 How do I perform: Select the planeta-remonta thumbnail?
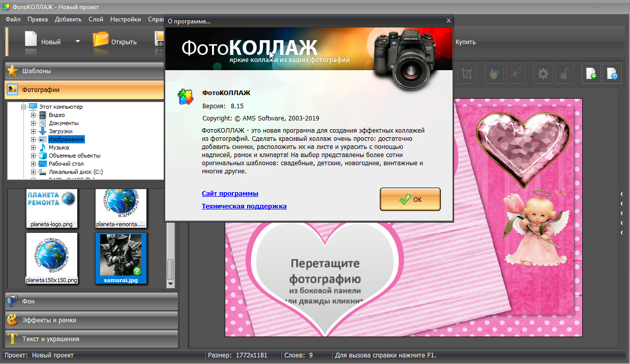[121, 207]
